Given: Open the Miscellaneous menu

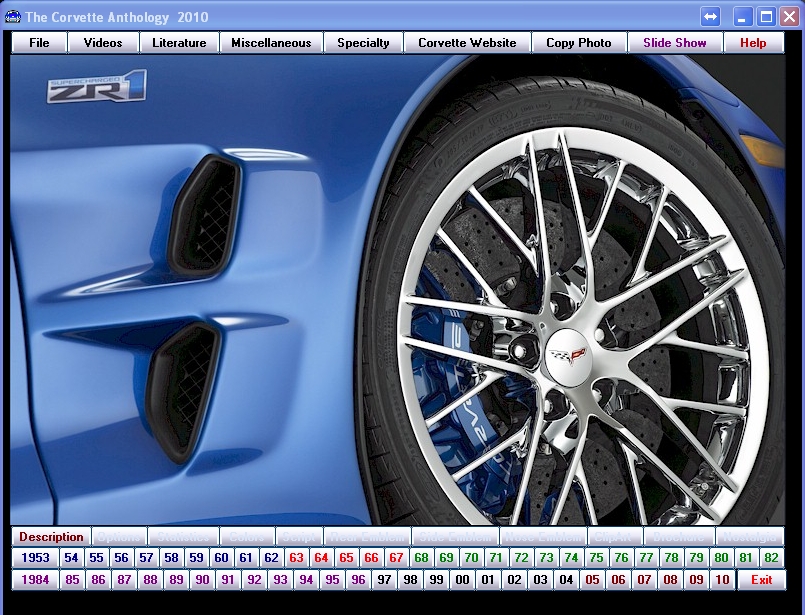Looking at the screenshot, I should pos(271,43).
